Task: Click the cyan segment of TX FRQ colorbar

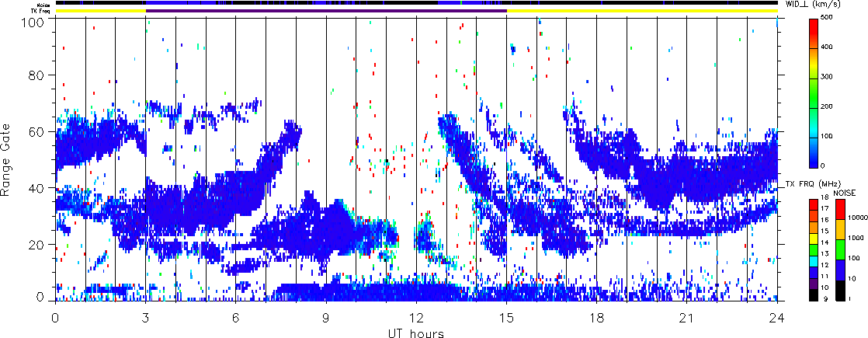Action: (x=814, y=262)
